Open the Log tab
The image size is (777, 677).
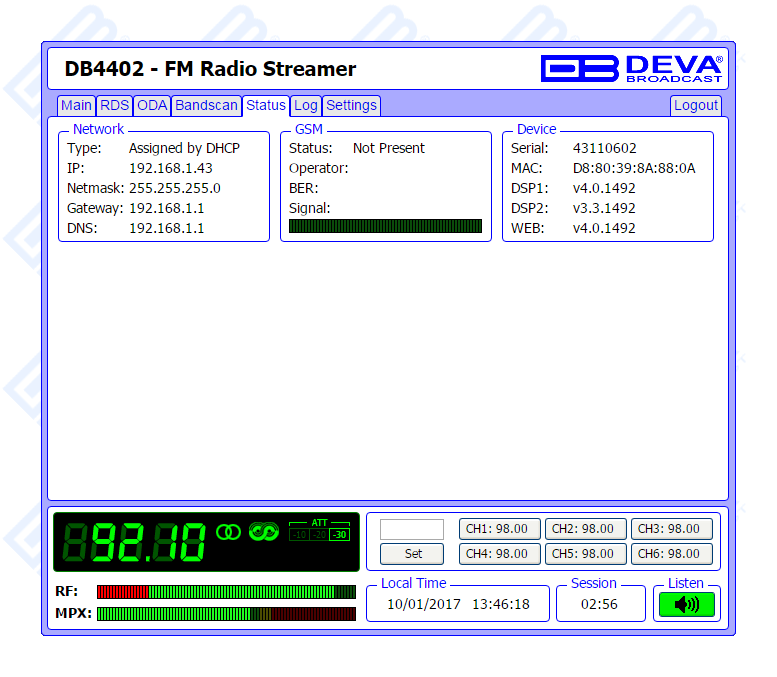click(306, 105)
